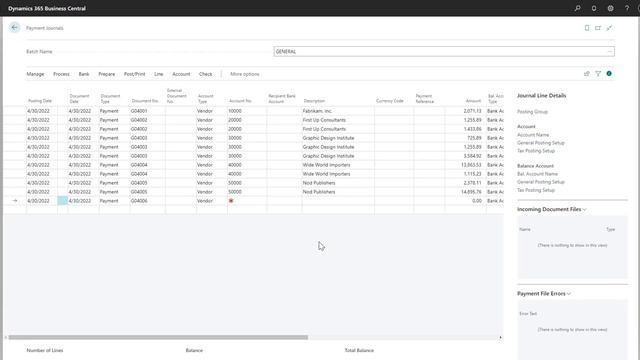
Task: Click the Document No. column header
Action: pos(145,101)
